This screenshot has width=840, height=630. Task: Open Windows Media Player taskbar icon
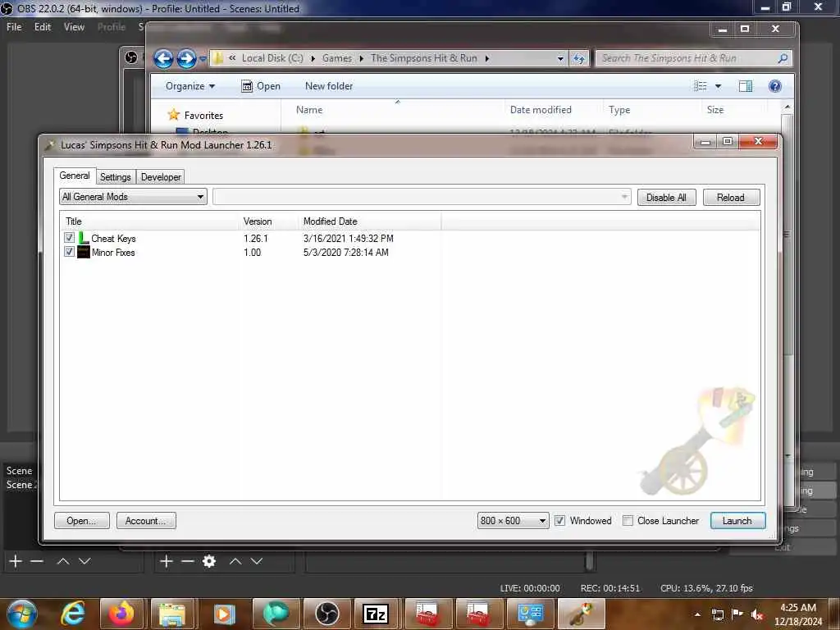point(224,614)
